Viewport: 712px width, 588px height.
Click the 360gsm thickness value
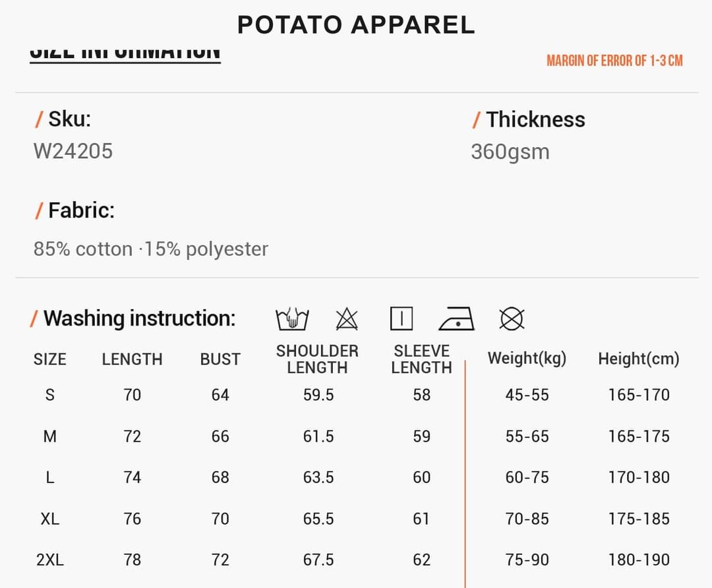coord(510,152)
